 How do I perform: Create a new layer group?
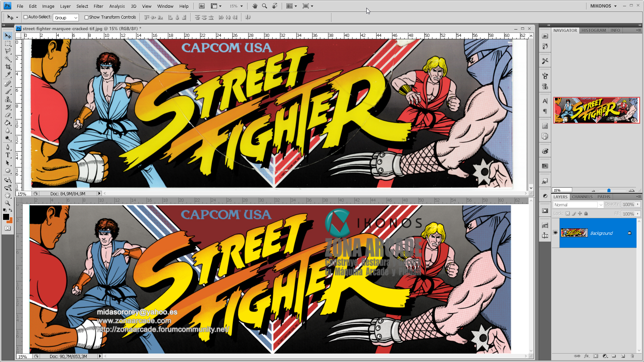click(614, 356)
